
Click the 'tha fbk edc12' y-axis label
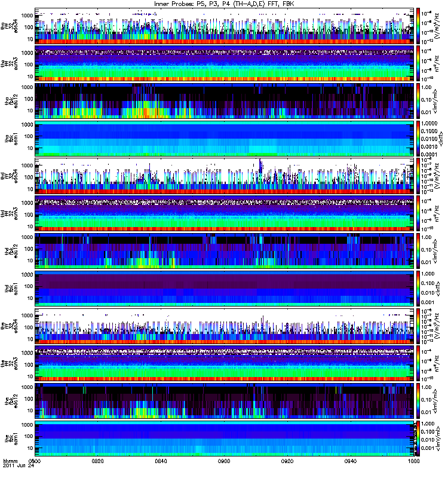pyautogui.click(x=11, y=101)
